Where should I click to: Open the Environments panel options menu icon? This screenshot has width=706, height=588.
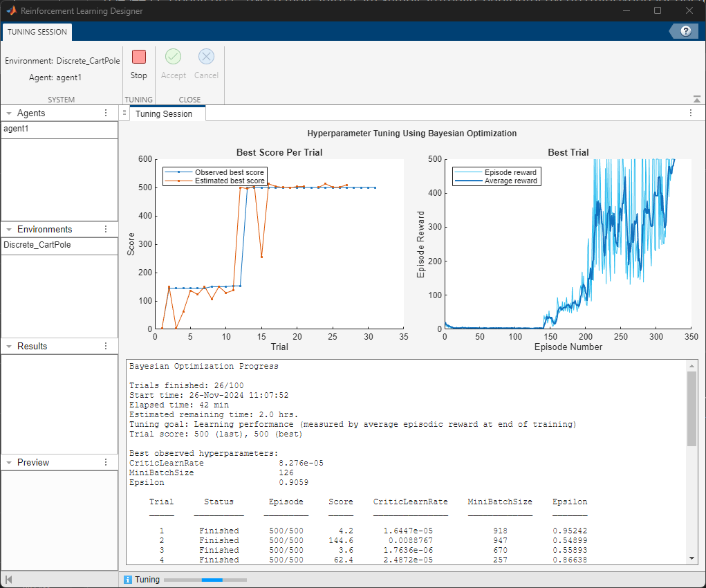[106, 229]
